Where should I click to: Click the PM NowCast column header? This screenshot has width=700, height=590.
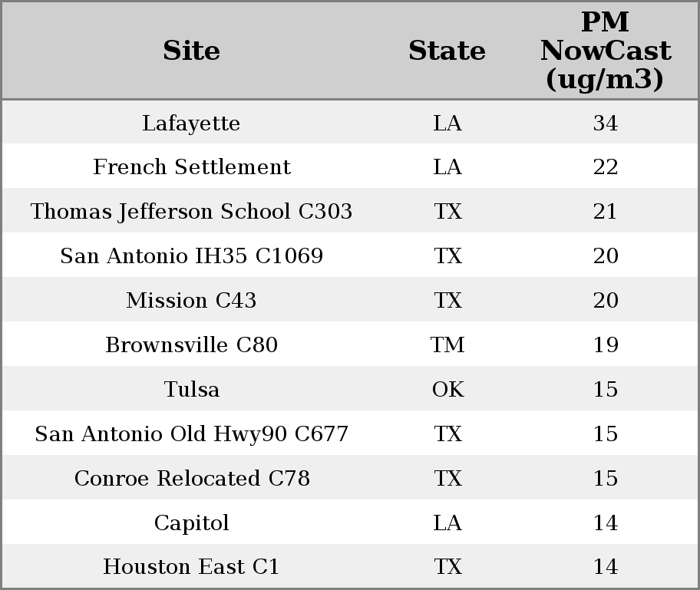tap(605, 51)
